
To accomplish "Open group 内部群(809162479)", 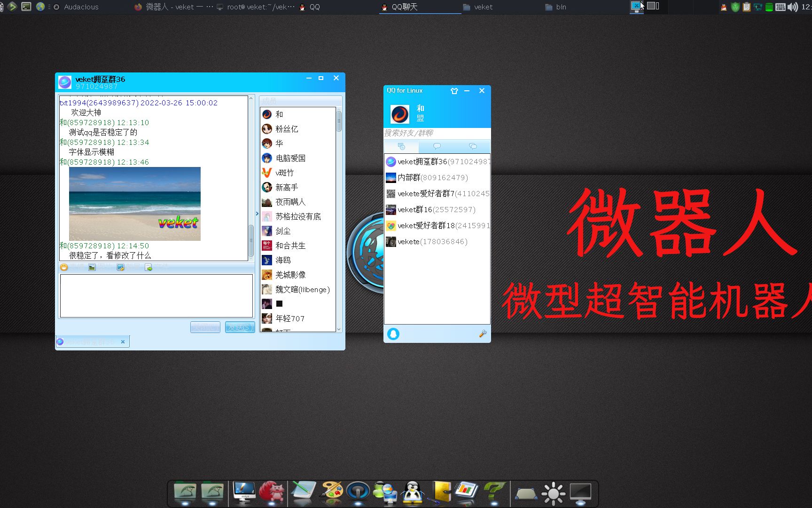I will tap(437, 178).
